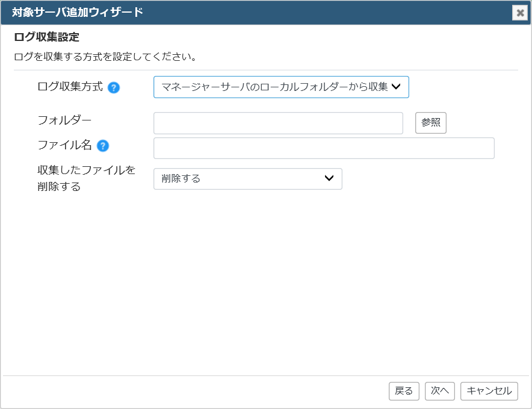532x409 pixels.
Task: Focus the ファイル名 text field
Action: tap(324, 148)
